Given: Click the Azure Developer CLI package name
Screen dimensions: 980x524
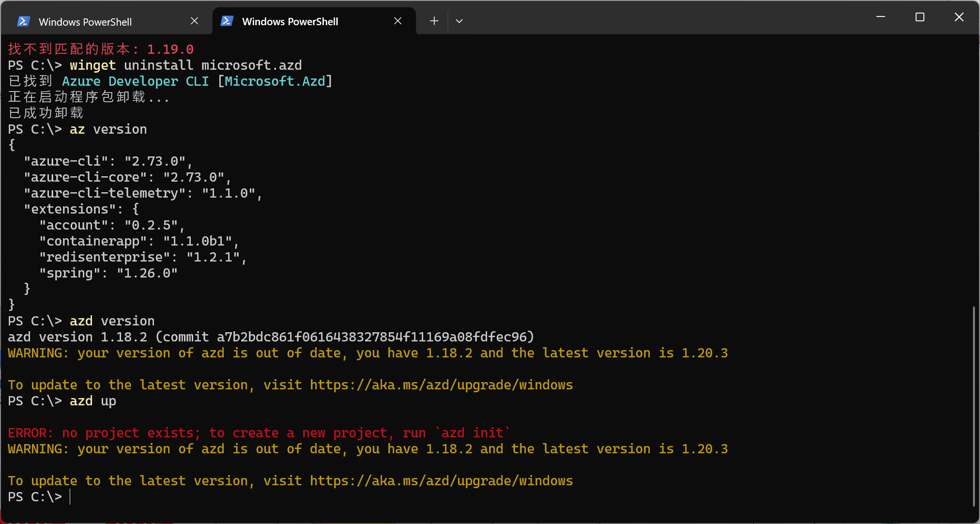Looking at the screenshot, I should 135,81.
